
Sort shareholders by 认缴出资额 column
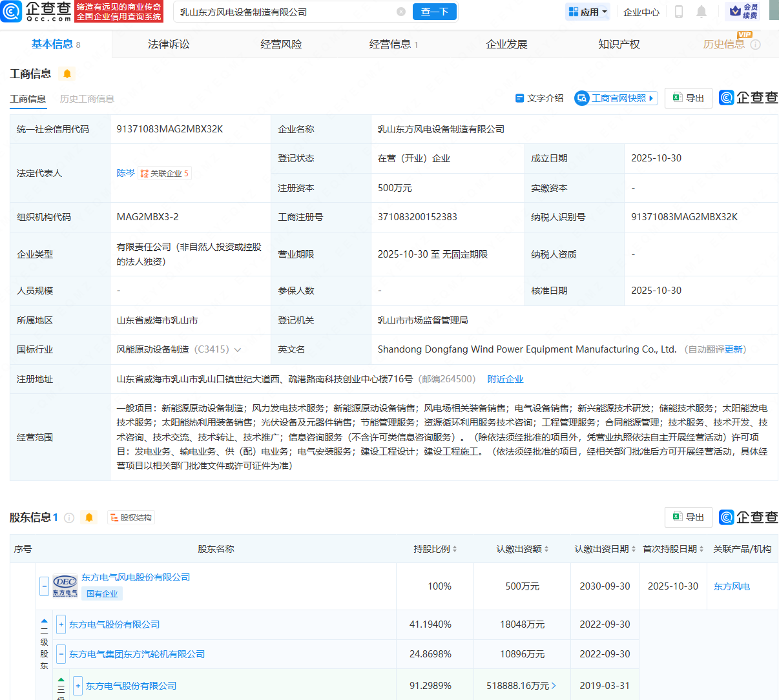point(523,549)
